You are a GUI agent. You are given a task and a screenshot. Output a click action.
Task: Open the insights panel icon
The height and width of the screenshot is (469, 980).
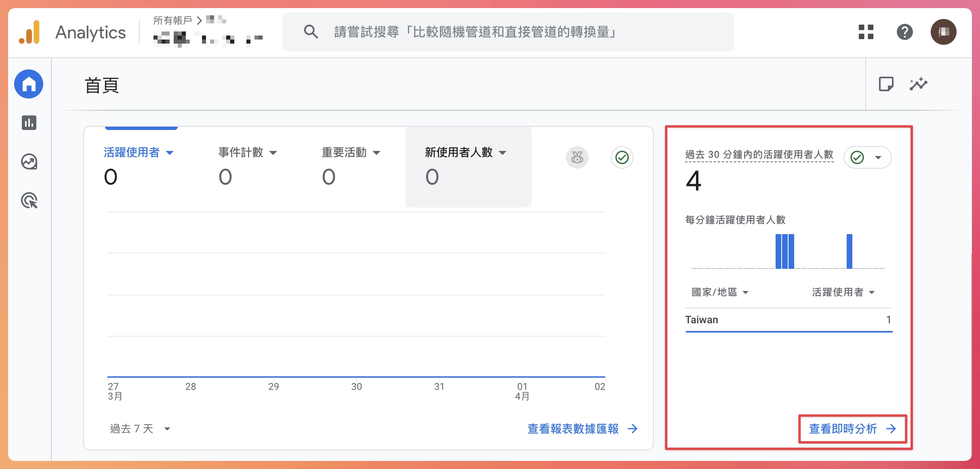[x=919, y=84]
